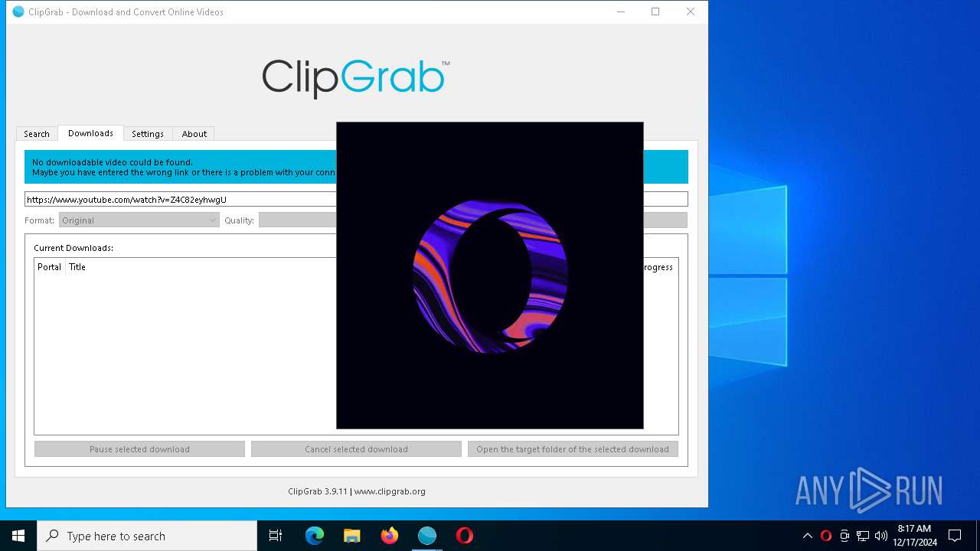980x551 pixels.
Task: Expand the Format dropdown showing Original
Action: pyautogui.click(x=139, y=220)
